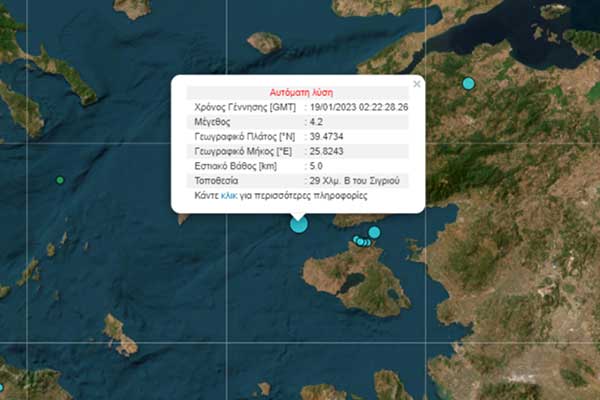Viewport: 600px width, 400px height.
Task: Click the location text '29 Χλμ. Β του Σιγριού'
Action: coord(356,181)
